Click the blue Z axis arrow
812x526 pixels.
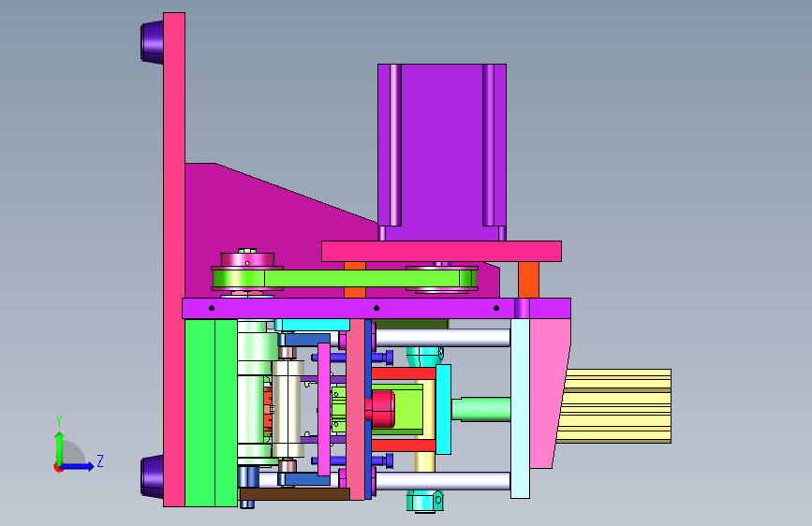coord(78,466)
